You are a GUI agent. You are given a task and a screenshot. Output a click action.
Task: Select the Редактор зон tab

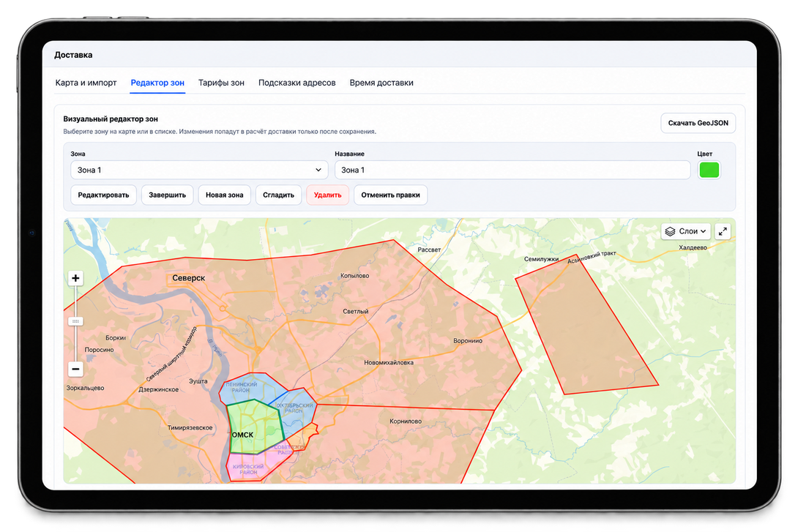point(157,83)
